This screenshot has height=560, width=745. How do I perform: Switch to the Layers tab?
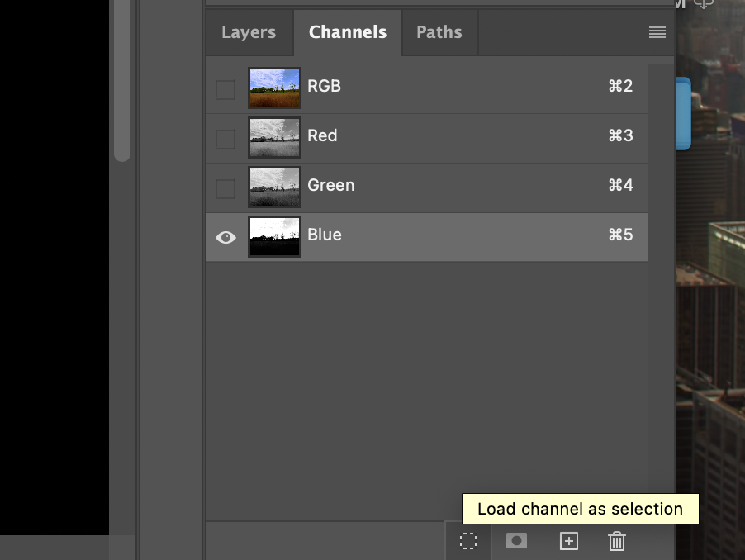(x=249, y=32)
